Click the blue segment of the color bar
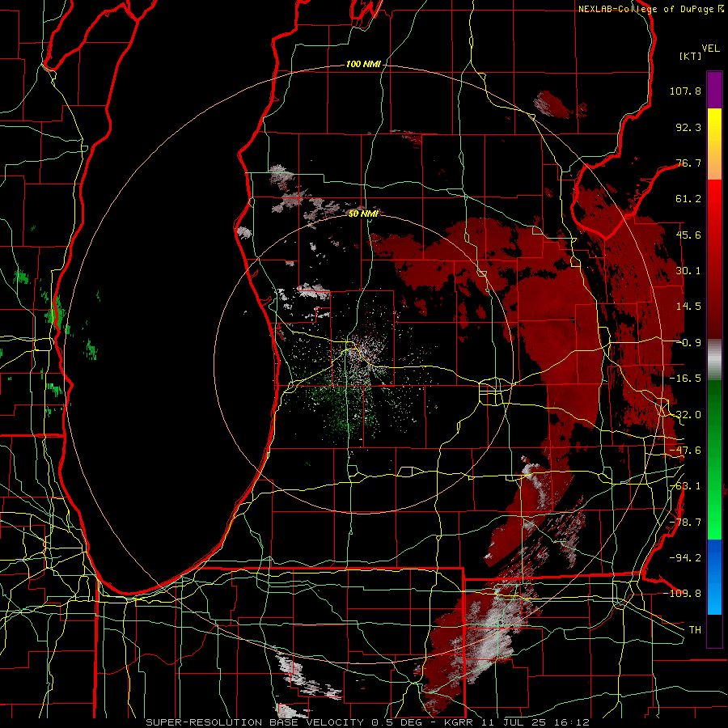This screenshot has width=728, height=728. coord(714,577)
